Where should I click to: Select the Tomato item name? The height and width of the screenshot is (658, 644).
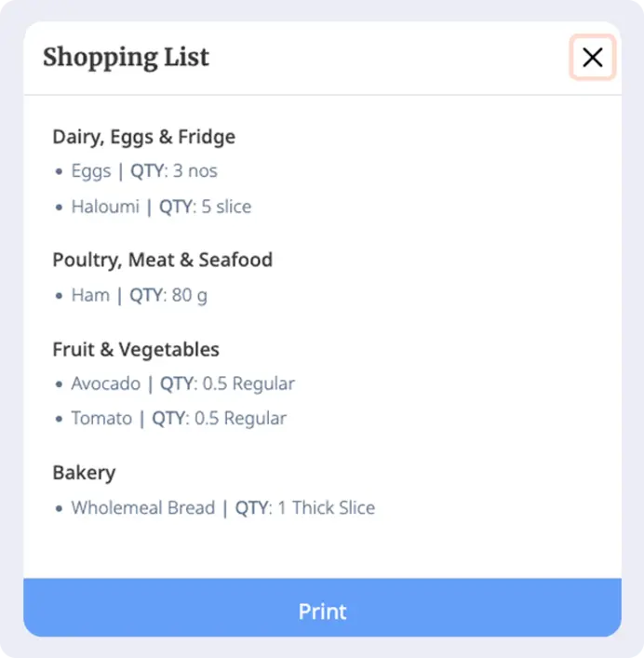pyautogui.click(x=101, y=419)
